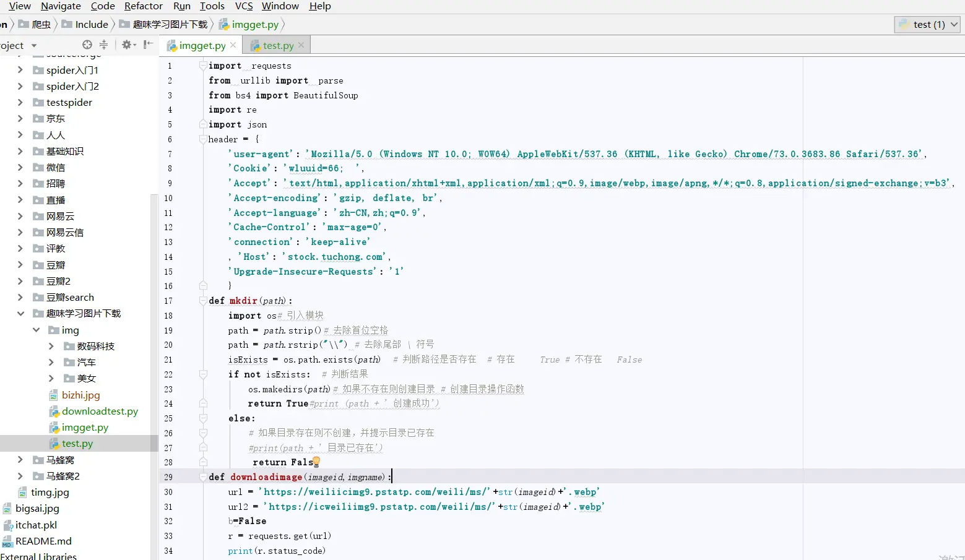Close the test.py editor tab
965x560 pixels.
click(x=301, y=45)
